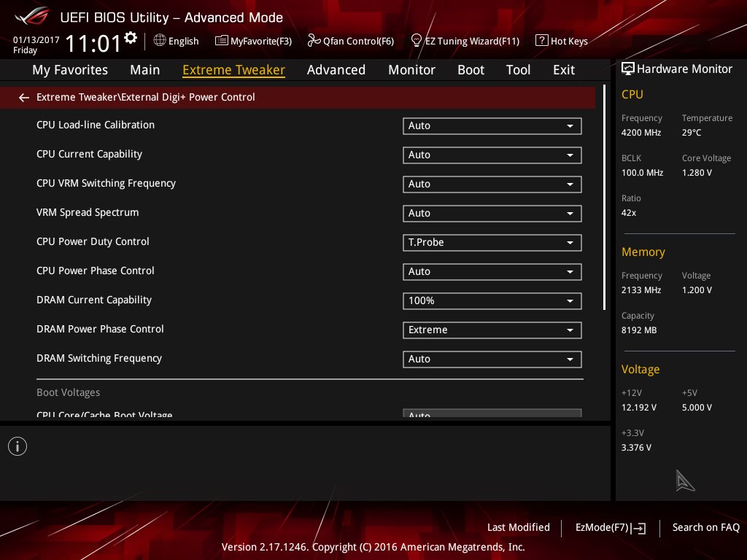Click the date 01/13/2017 Friday

[x=36, y=44]
